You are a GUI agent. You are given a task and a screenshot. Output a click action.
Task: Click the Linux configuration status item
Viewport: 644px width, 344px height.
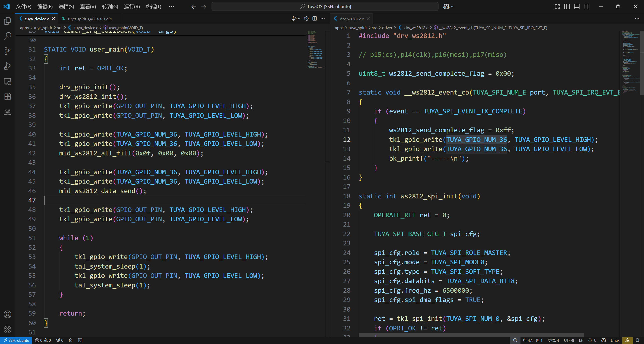pyautogui.click(x=615, y=340)
